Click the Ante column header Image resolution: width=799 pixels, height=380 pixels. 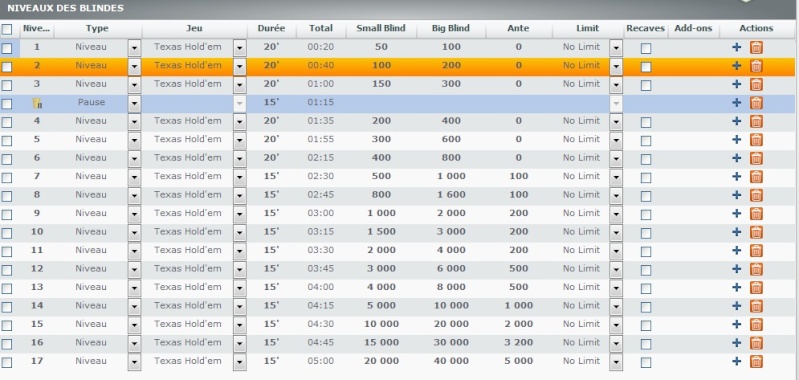tap(519, 29)
